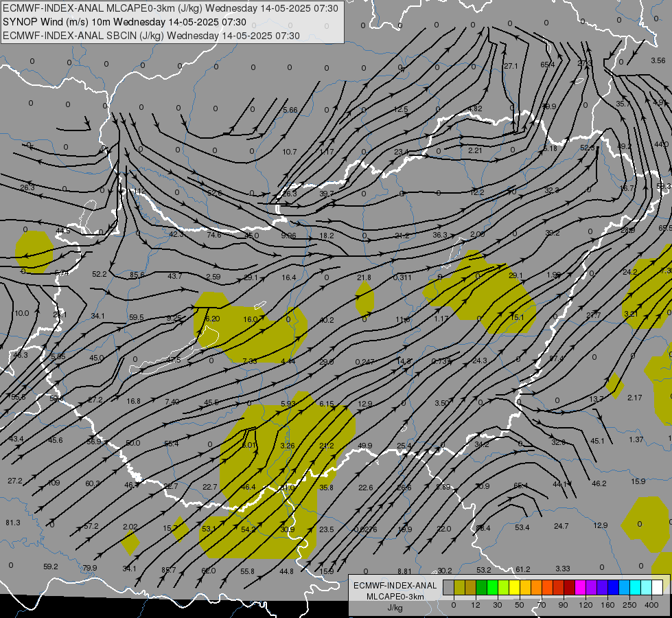Pick the dark red legend swatch
Viewport: 672px width, 618px height.
click(569, 587)
